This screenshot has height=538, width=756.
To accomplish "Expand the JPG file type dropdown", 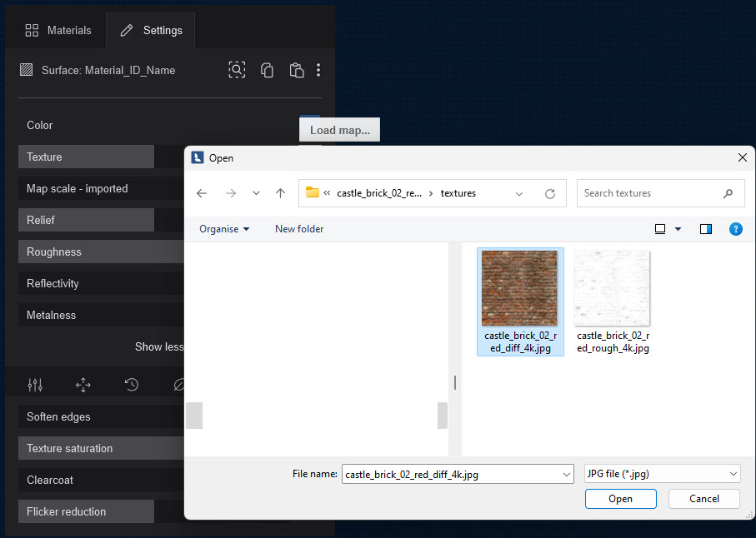I will (x=663, y=474).
